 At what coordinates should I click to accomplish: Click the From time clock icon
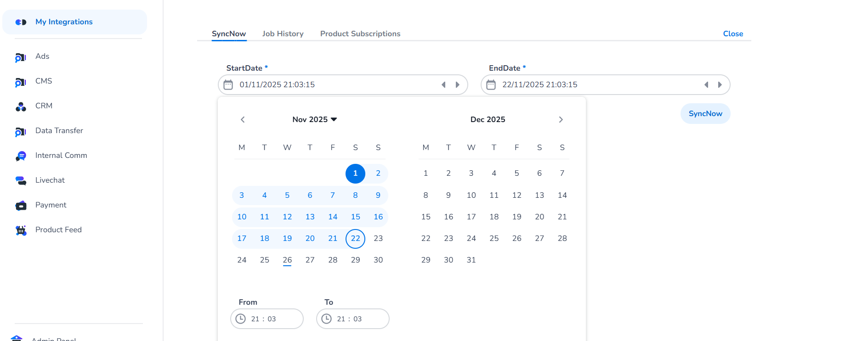click(x=240, y=319)
